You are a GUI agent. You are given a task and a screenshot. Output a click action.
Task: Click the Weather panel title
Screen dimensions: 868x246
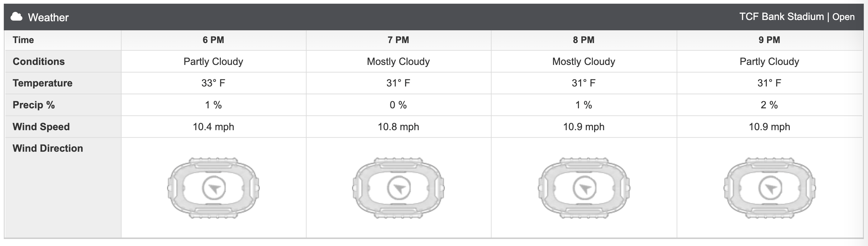tap(48, 17)
